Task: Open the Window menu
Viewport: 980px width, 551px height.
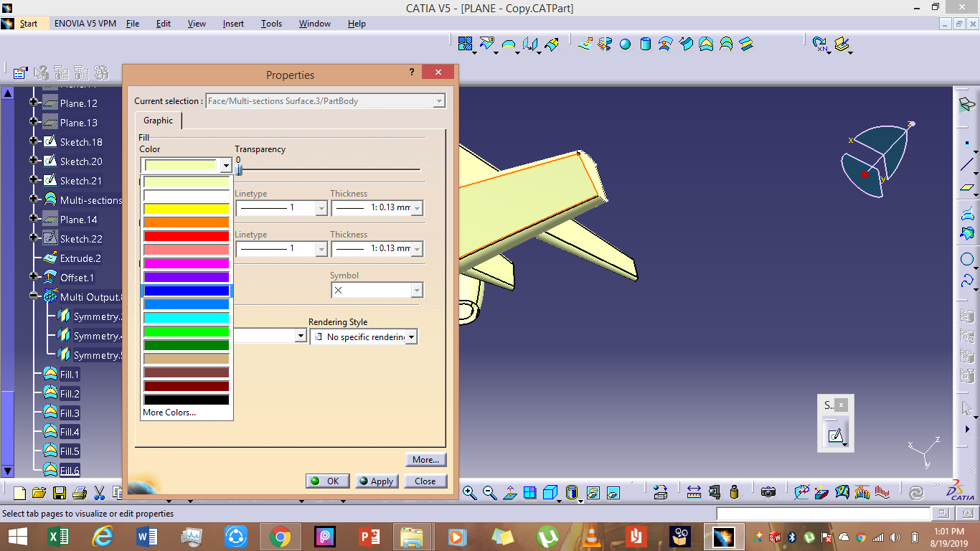Action: coord(315,24)
